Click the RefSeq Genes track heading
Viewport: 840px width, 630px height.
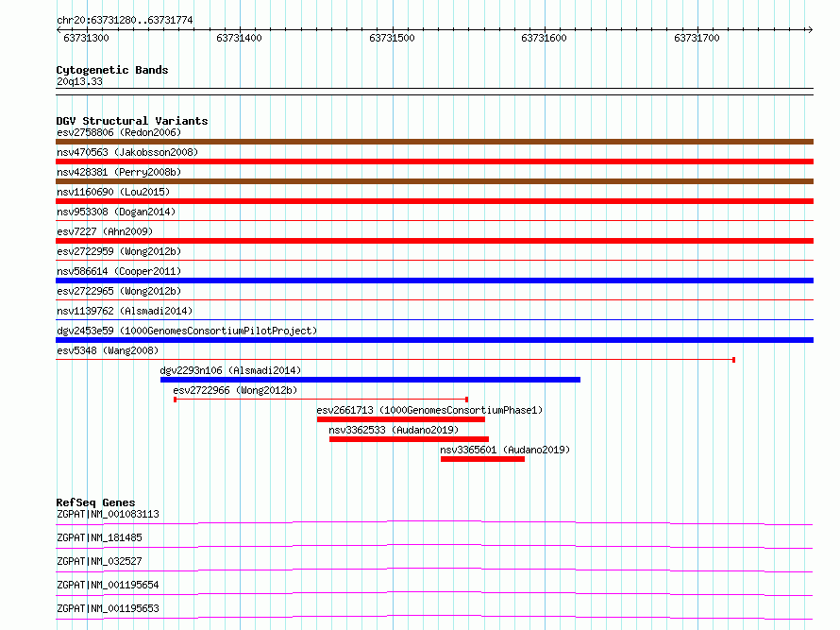[x=95, y=502]
